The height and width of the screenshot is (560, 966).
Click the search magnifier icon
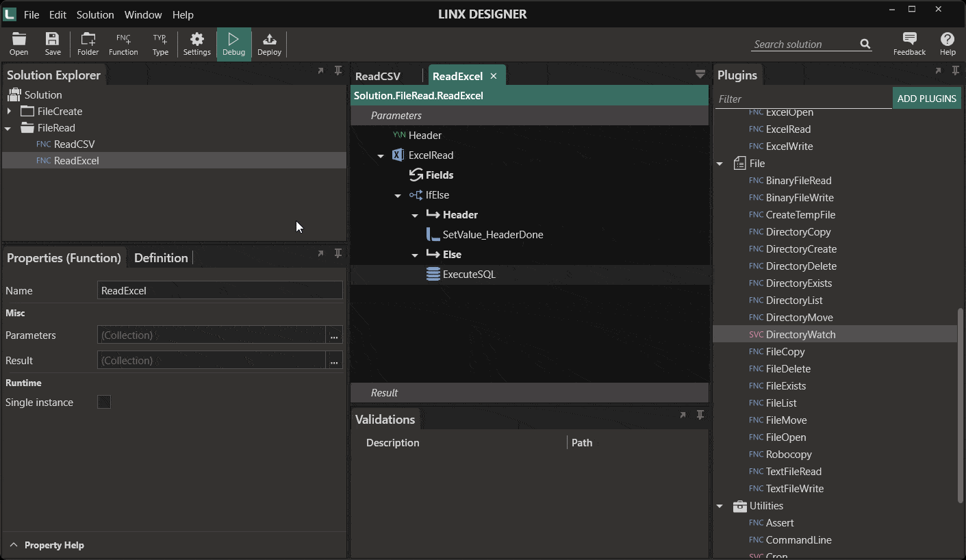tap(865, 44)
